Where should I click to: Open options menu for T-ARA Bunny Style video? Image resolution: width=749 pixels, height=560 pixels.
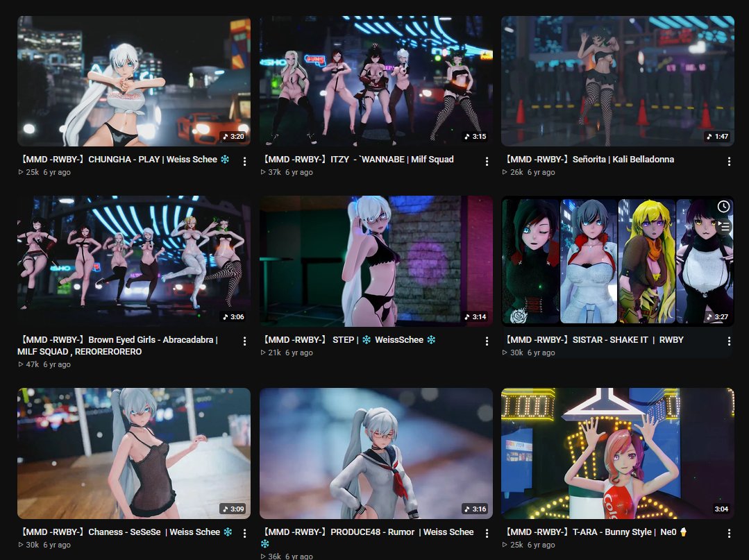click(x=729, y=533)
